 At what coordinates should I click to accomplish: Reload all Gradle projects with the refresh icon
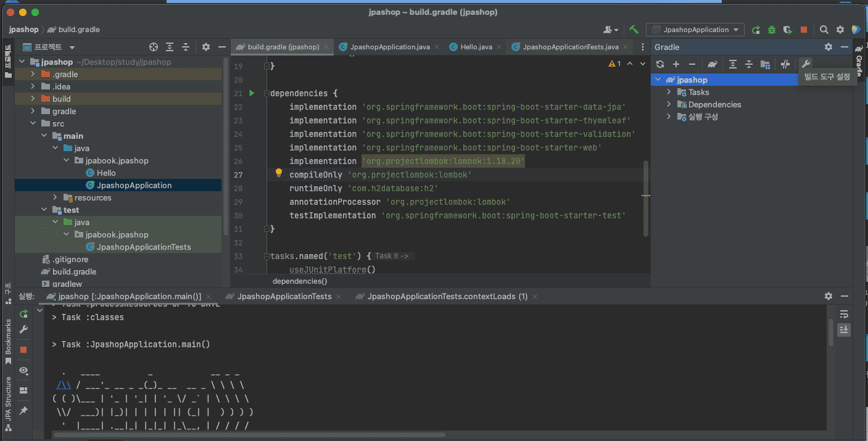click(x=660, y=64)
